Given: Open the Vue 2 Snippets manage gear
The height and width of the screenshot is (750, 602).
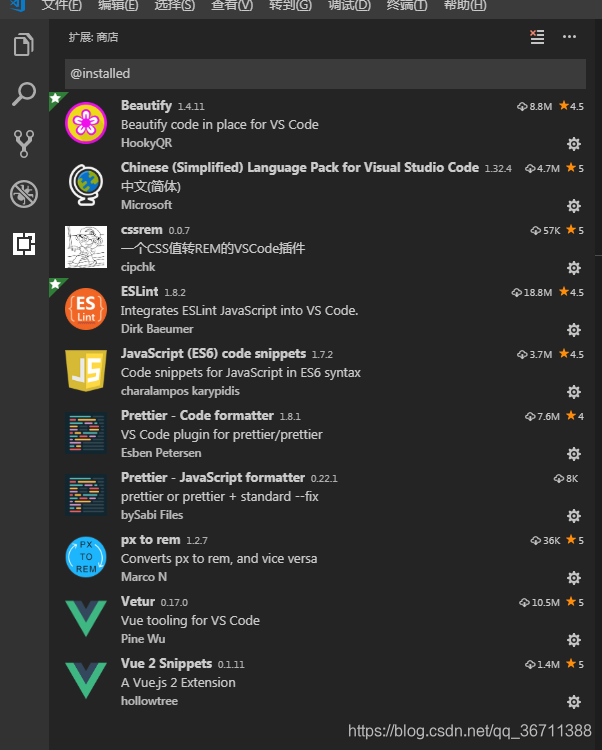Looking at the screenshot, I should [x=574, y=702].
